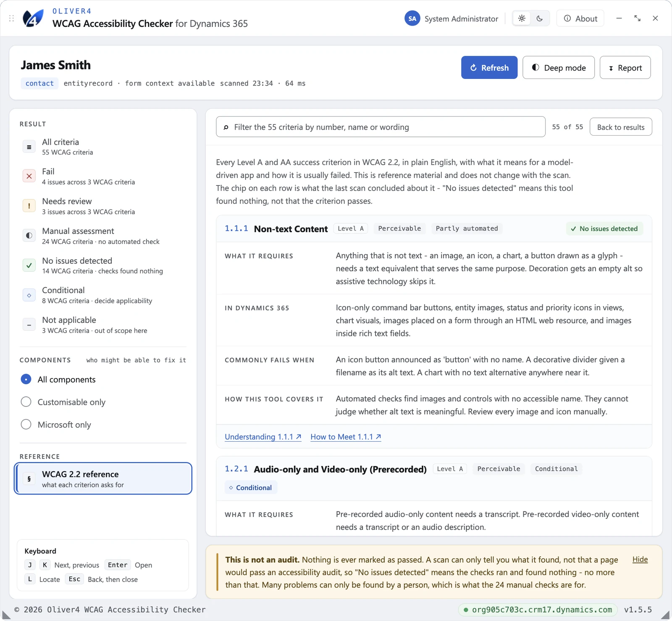Click the 1.2.1 criterion number
Viewport: 672px width, 621px height.
point(236,469)
